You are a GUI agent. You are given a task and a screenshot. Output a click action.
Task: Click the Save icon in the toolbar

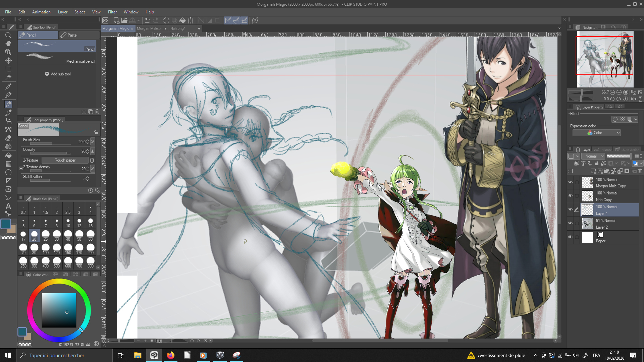[x=132, y=20]
